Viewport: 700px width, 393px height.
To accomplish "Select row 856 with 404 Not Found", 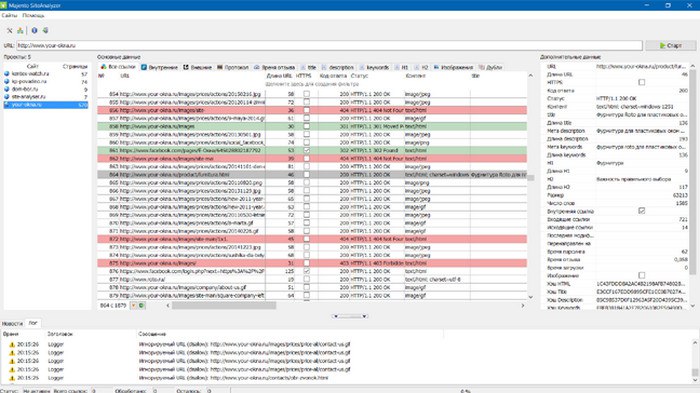I will coord(312,110).
